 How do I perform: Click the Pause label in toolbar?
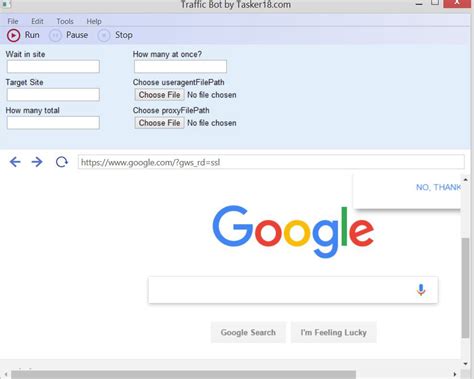(x=77, y=35)
